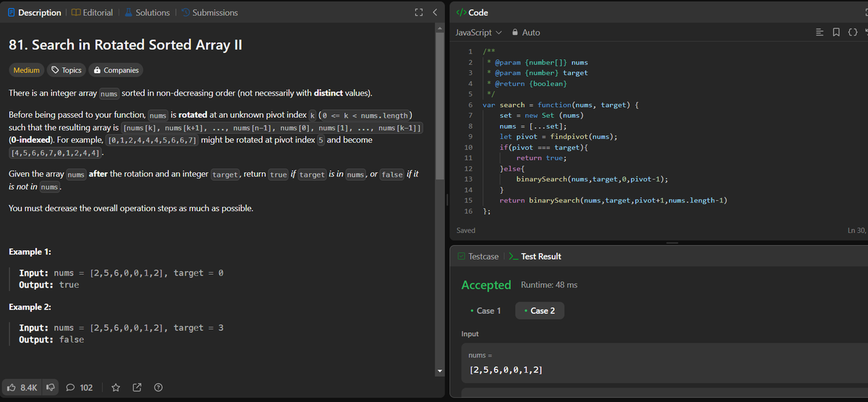The image size is (868, 402).
Task: Click the Auto completion setting
Action: [x=525, y=33]
